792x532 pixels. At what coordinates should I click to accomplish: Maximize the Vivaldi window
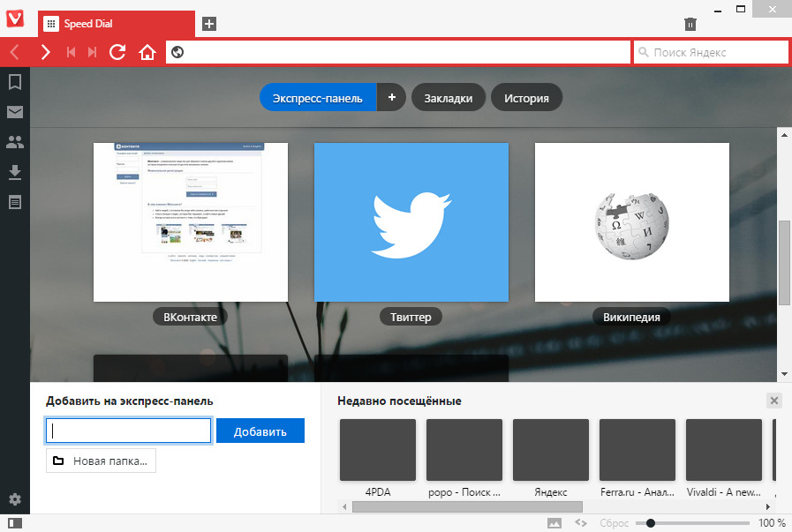pos(741,9)
